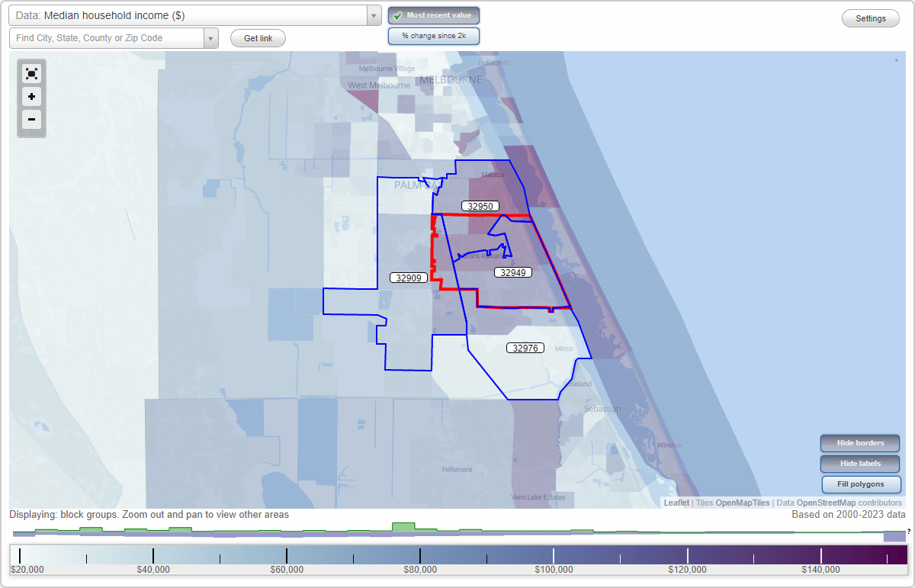
Task: Click the $100,000 legend label
Action: (x=554, y=570)
